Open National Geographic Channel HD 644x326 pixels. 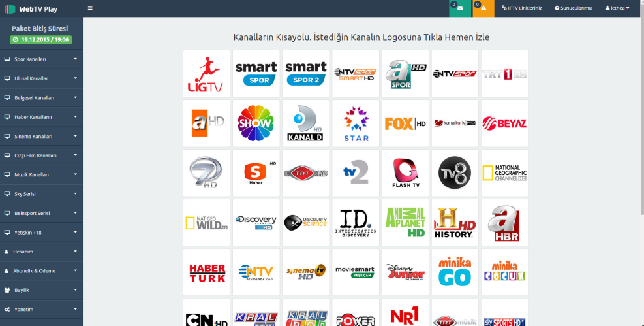click(504, 173)
